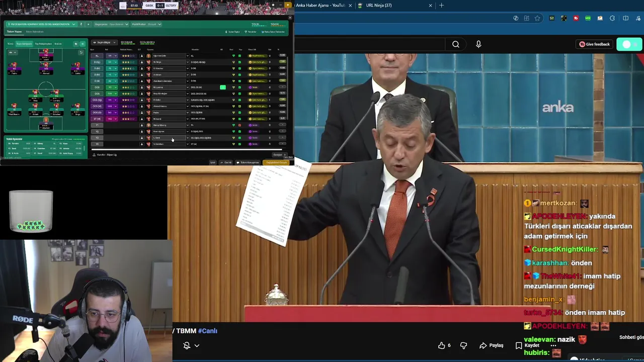Image resolution: width=644 pixels, height=362 pixels.
Task: Toggle the teal switch next to Give feedback
Action: point(629,44)
